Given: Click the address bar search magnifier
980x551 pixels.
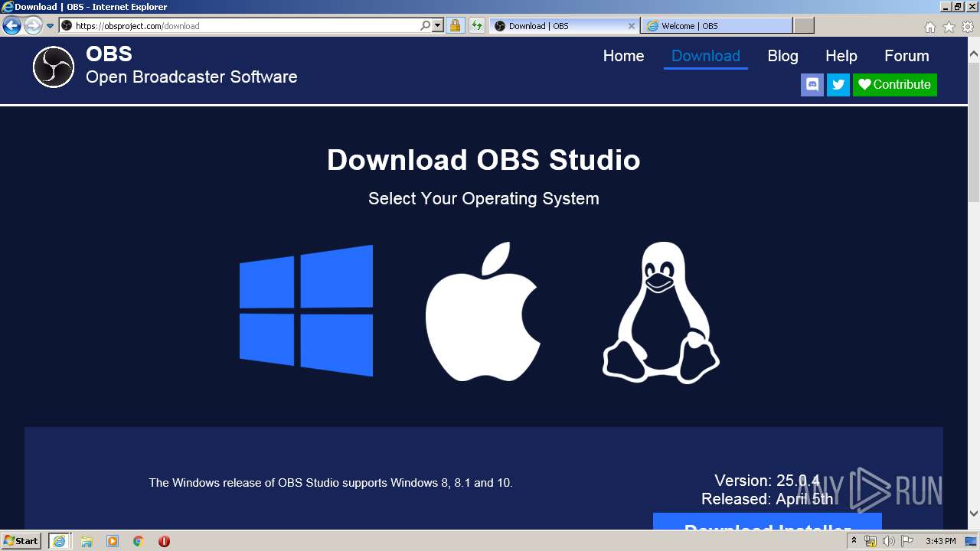Looking at the screenshot, I should point(426,25).
